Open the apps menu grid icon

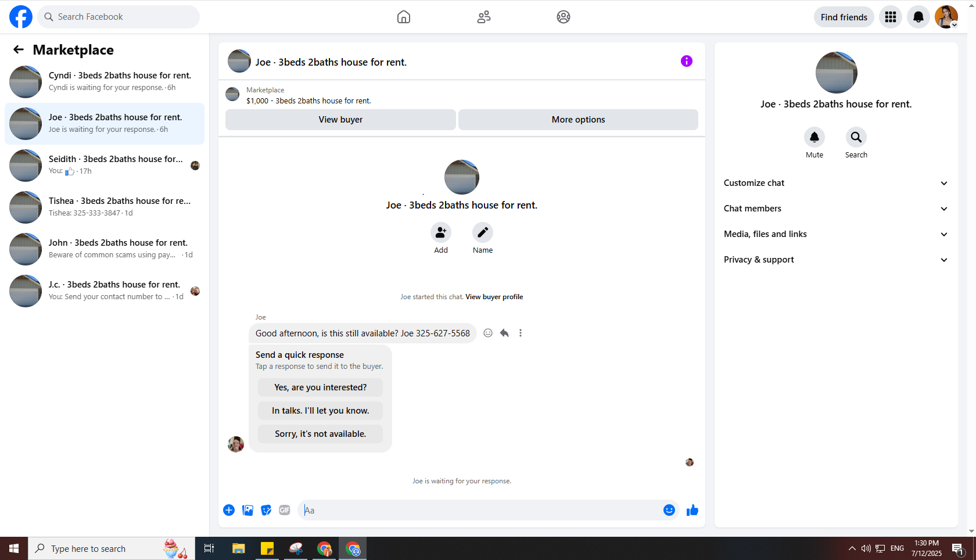(x=891, y=17)
